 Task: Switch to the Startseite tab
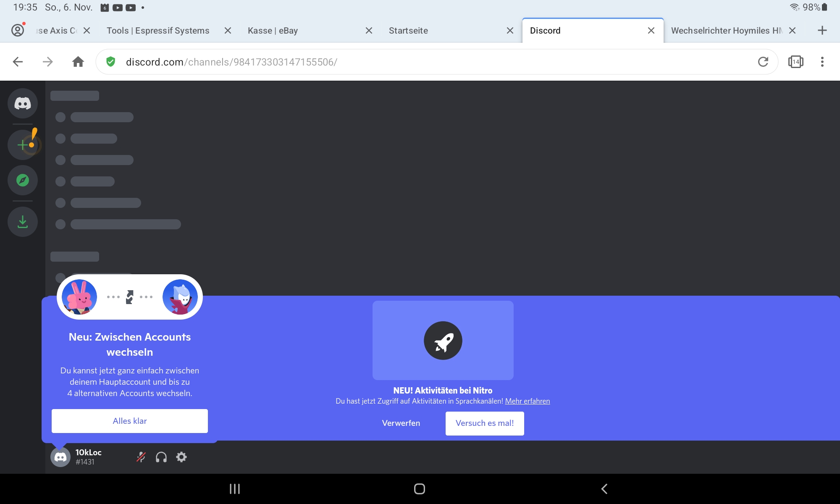[408, 31]
